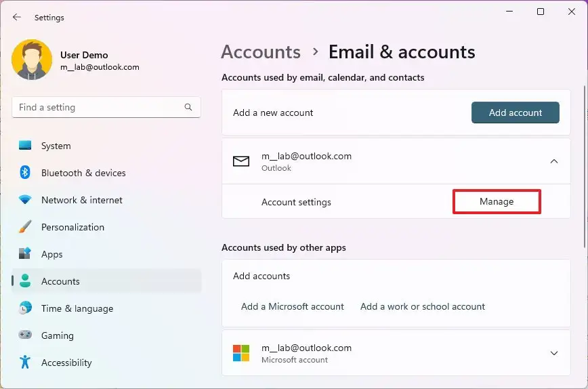The width and height of the screenshot is (588, 389).
Task: Click the 'Add accounts' label
Action: [261, 276]
